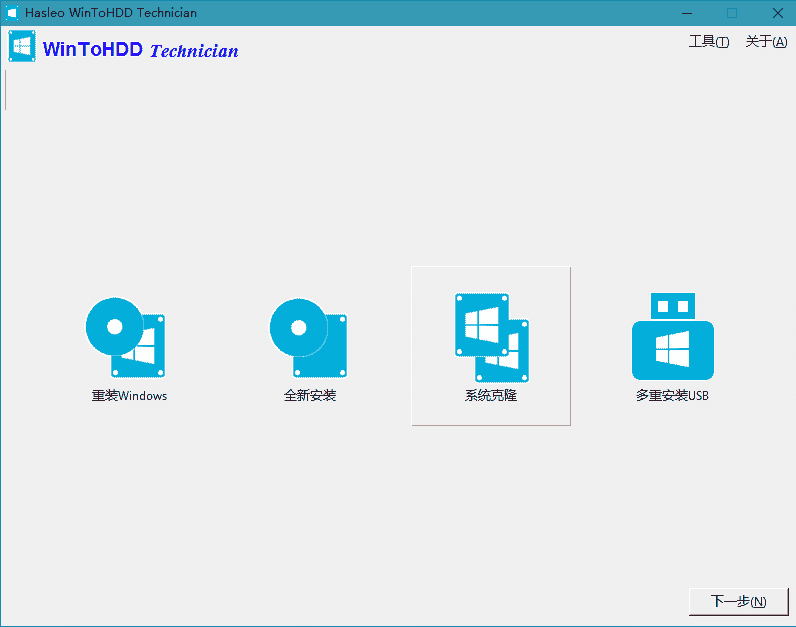
Task: Open the 关于(A) about menu
Action: (x=766, y=42)
